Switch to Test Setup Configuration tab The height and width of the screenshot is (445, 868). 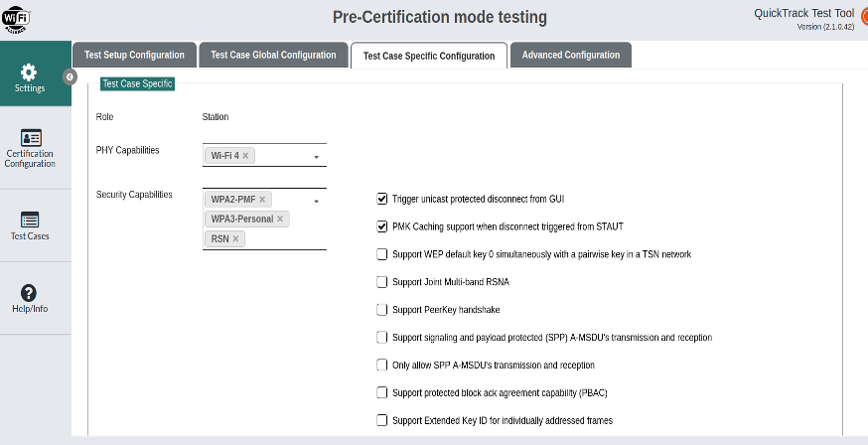pos(133,56)
